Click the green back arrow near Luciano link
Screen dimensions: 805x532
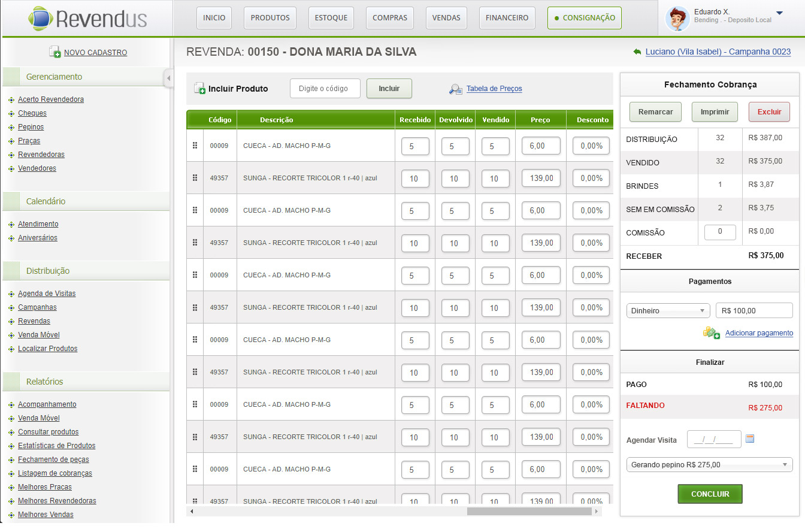coord(637,52)
